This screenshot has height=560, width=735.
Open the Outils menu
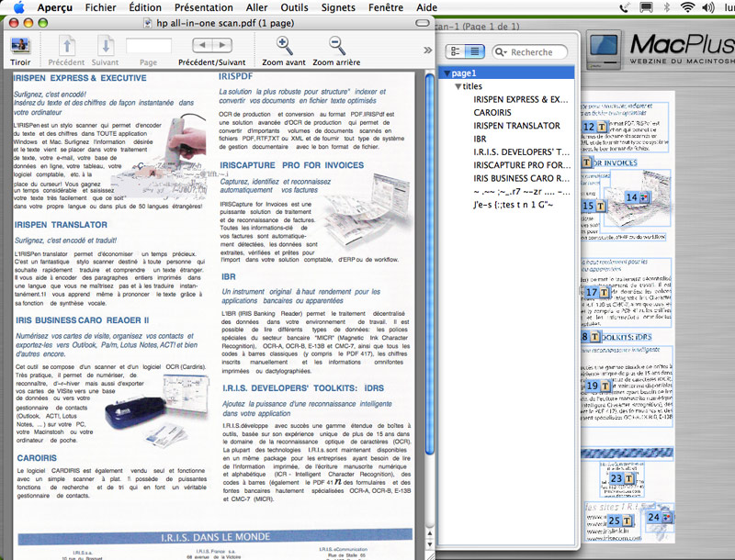pos(294,7)
